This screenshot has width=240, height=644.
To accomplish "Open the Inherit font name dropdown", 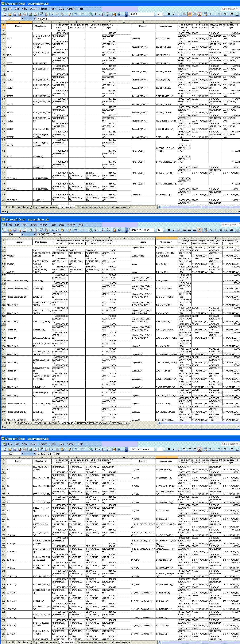I will (155, 14).
